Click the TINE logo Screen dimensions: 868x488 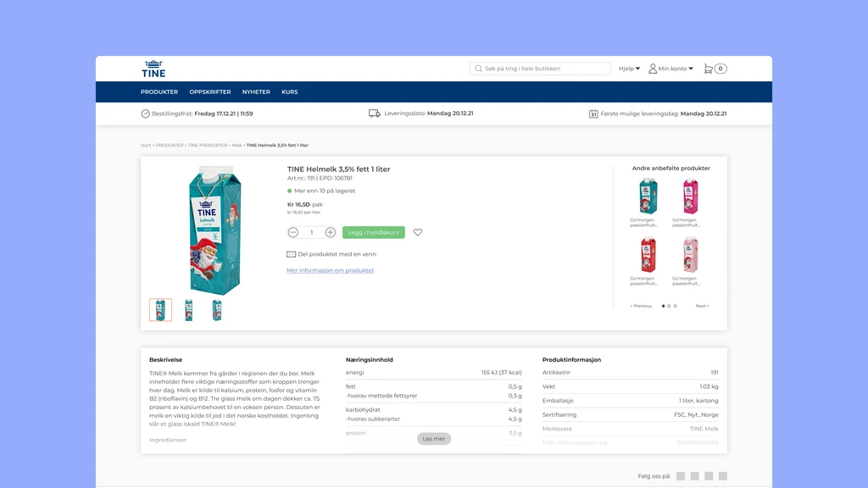153,69
